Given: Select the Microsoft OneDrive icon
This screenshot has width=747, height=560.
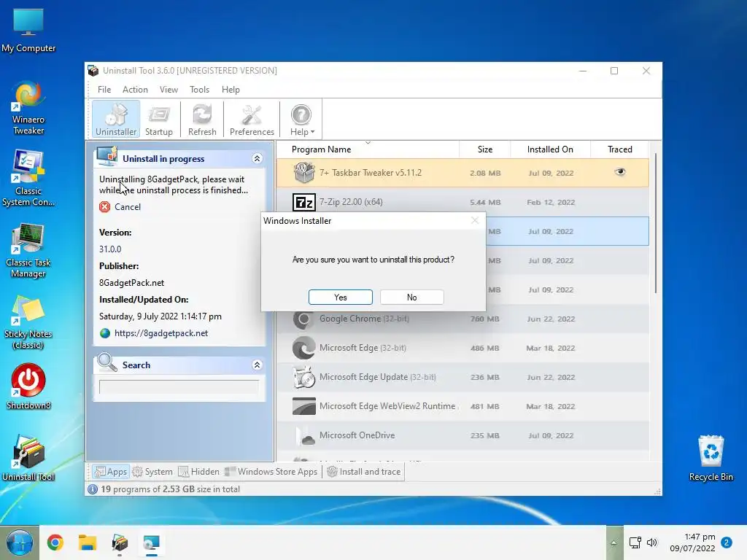Looking at the screenshot, I should pyautogui.click(x=305, y=435).
